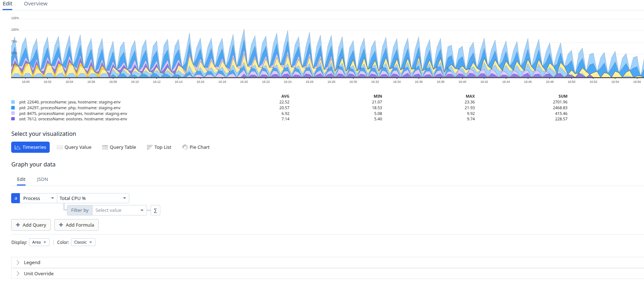Click the Pie Chart donut icon
Viewport: 644px width, 285px height.
point(185,147)
